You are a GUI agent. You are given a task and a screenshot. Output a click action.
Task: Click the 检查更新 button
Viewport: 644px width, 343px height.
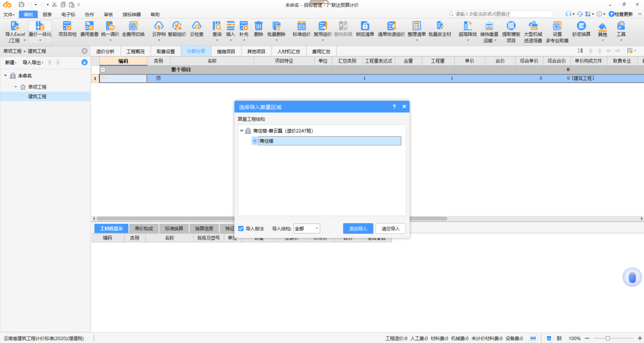pos(621,14)
